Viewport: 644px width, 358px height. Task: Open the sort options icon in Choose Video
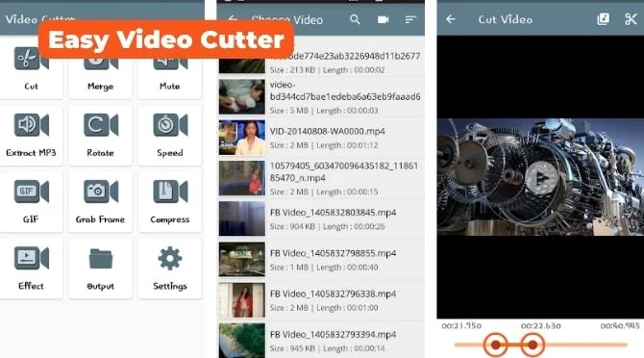click(410, 19)
